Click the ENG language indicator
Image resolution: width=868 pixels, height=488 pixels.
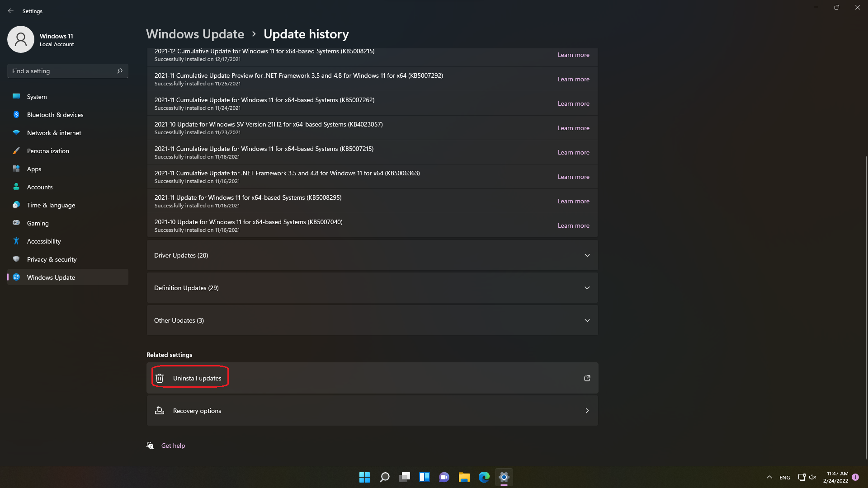coord(785,478)
